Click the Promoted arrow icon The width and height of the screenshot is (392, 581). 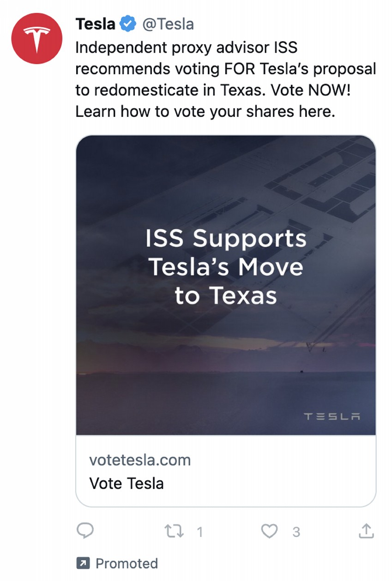[83, 563]
